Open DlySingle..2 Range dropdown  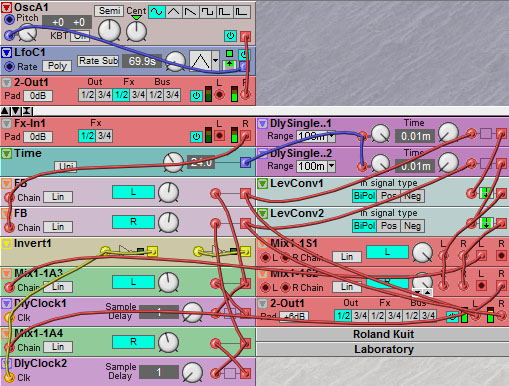(x=331, y=166)
